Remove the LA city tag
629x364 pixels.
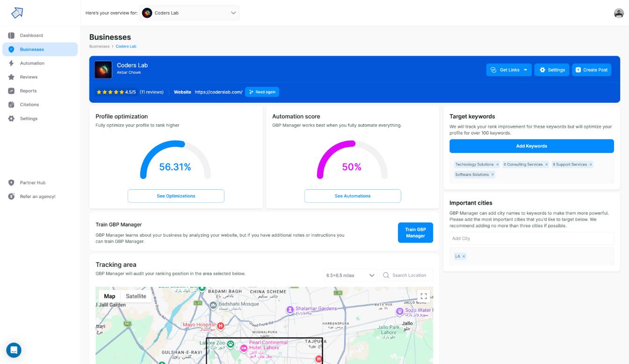click(x=463, y=257)
